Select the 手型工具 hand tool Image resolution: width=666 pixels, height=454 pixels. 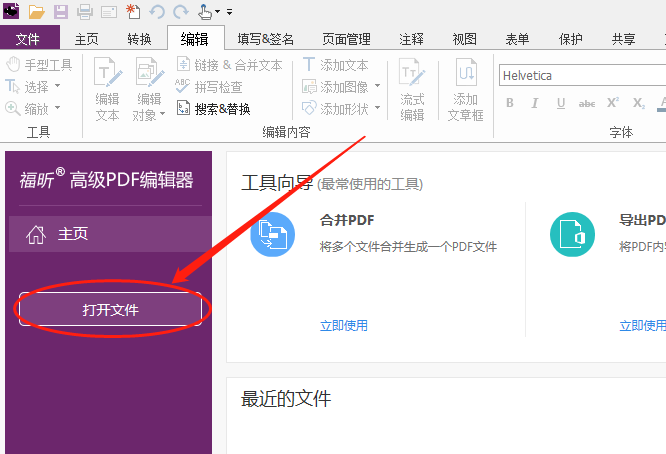tap(39, 65)
